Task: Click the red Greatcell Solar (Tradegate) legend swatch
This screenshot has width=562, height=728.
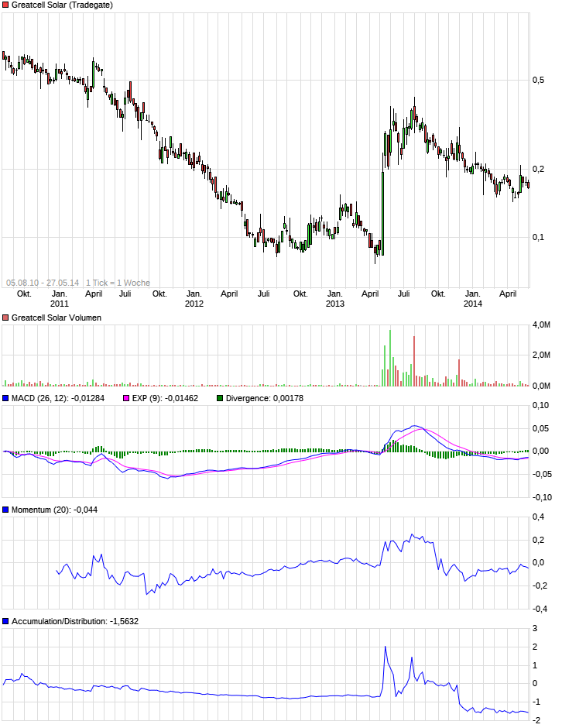Action: 5,5
